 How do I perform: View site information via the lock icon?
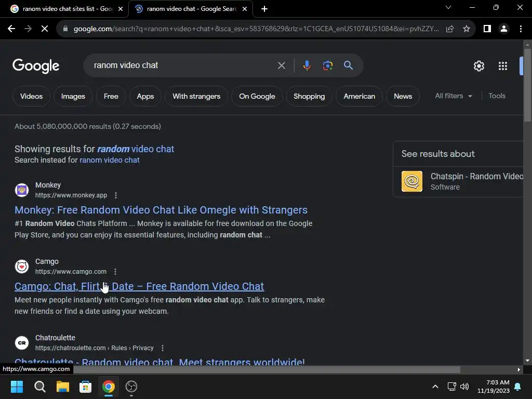click(x=65, y=29)
